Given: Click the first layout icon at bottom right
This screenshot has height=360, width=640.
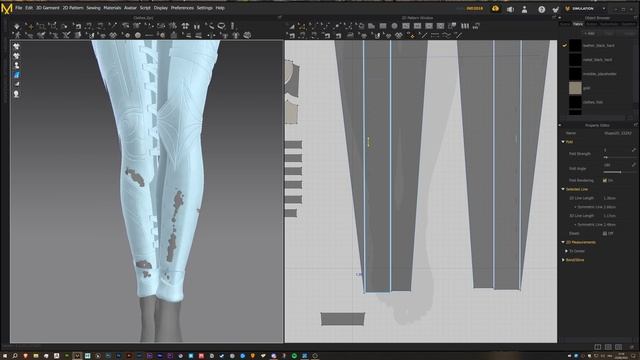Looking at the screenshot, I should pyautogui.click(x=598, y=347).
